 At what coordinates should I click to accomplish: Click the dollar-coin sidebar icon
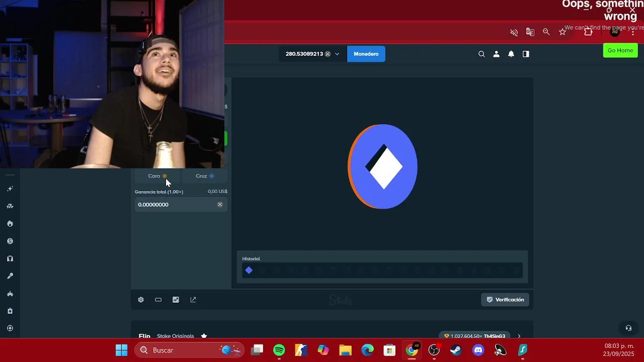(10, 241)
